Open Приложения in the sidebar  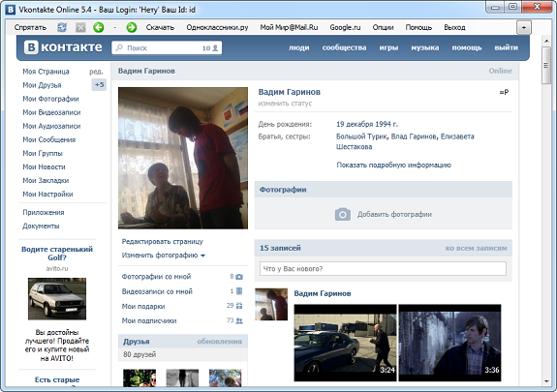(x=44, y=212)
